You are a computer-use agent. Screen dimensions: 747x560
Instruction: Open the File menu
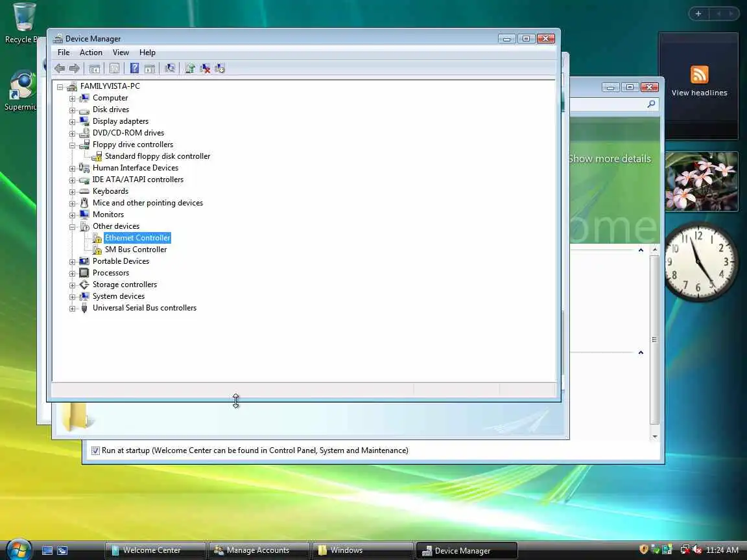click(64, 52)
